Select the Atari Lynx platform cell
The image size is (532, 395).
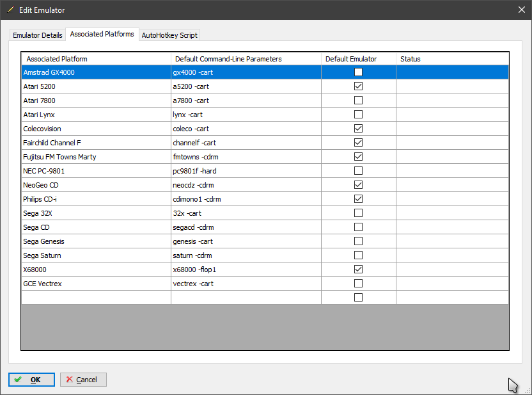(x=96, y=115)
